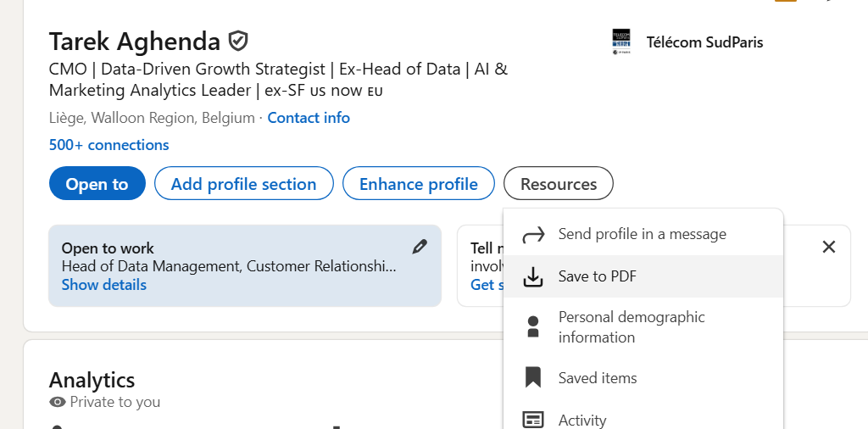Click the Télécom SudParis school name

click(704, 42)
